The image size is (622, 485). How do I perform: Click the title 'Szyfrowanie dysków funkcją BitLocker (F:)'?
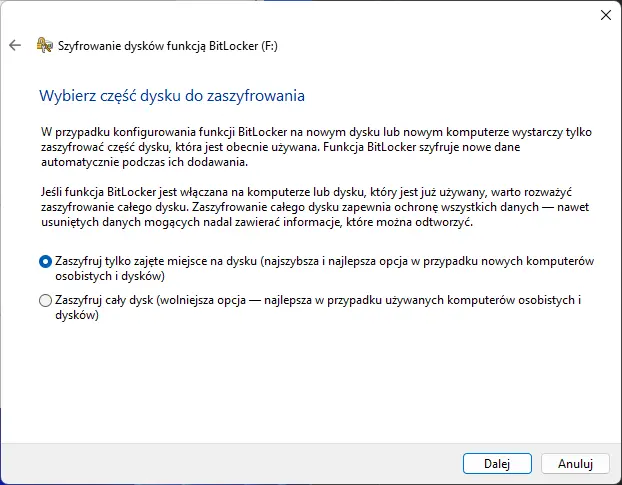[168, 46]
